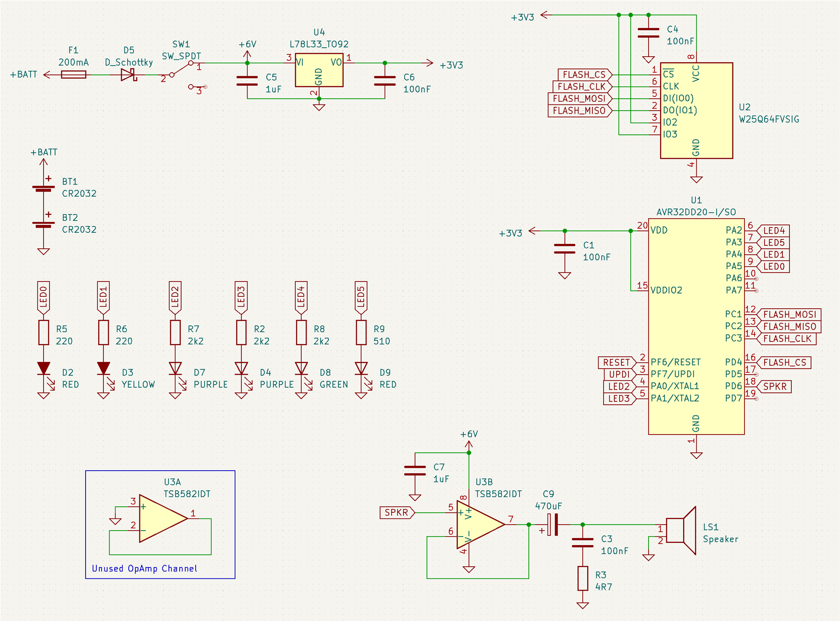Viewport: 840px width, 621px height.
Task: Select resistor R6 220 symbol
Action: (x=103, y=333)
